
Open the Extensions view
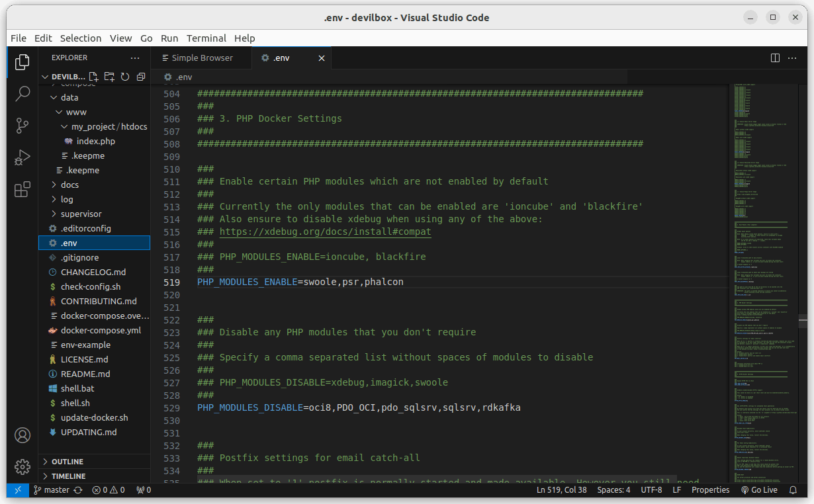(x=23, y=190)
